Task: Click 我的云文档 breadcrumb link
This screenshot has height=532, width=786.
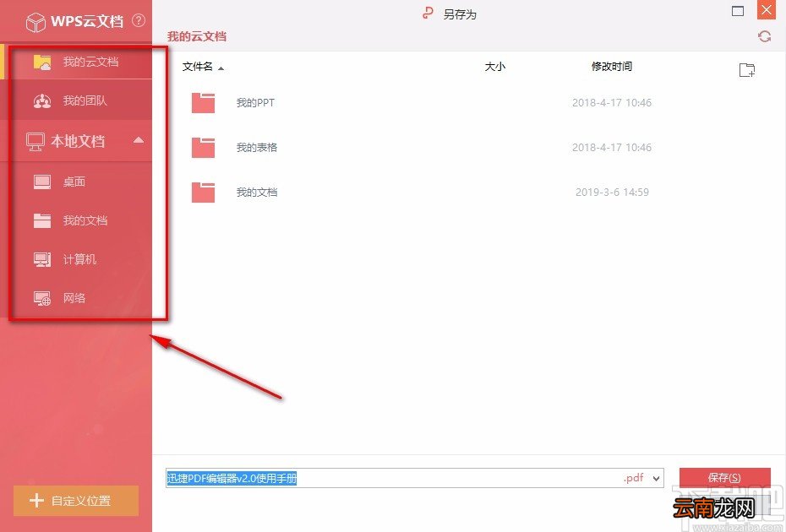Action: pyautogui.click(x=196, y=36)
